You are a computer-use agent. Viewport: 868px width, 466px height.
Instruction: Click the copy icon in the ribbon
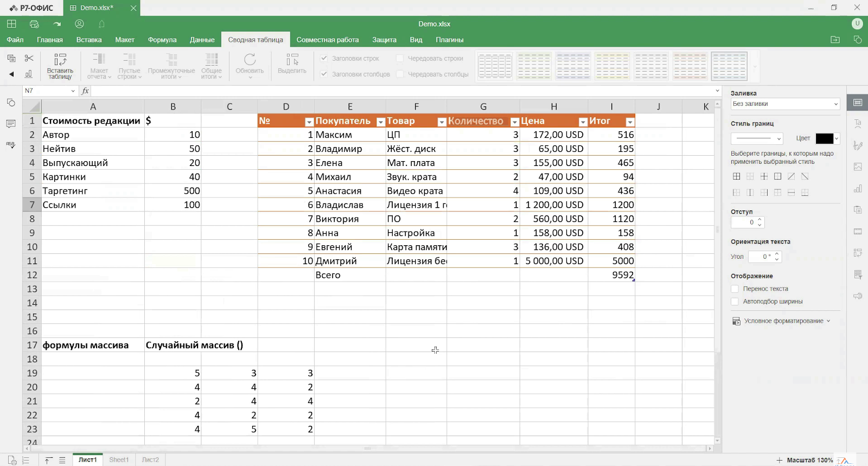coord(11,58)
